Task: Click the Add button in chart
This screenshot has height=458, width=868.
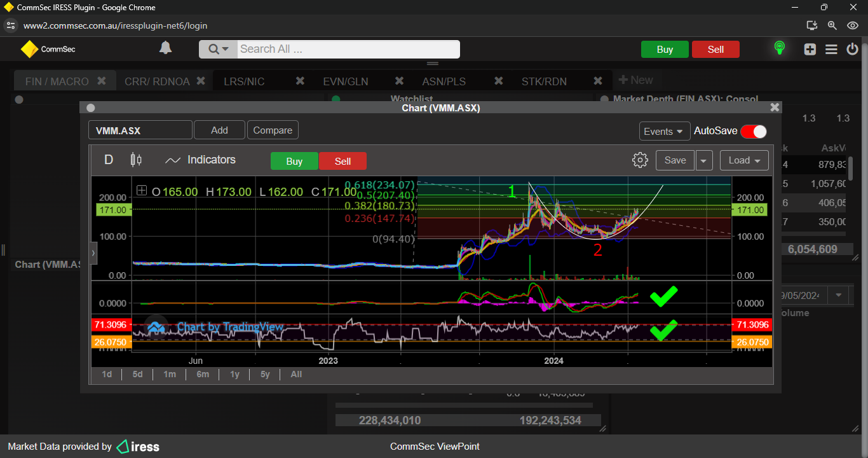Action: point(219,130)
